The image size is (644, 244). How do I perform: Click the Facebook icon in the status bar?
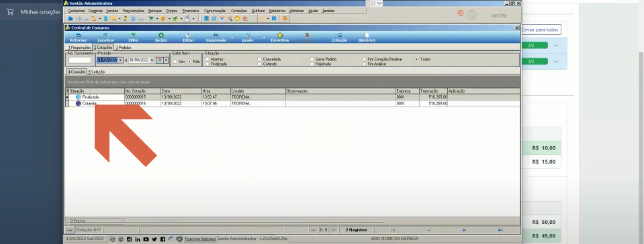tap(163, 239)
